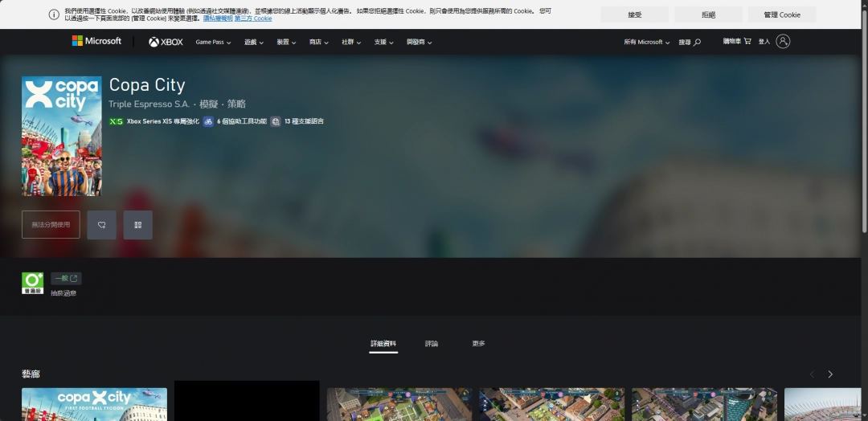Screen dimensions: 868x421
Task: Click the Microsoft logo in header
Action: click(x=96, y=41)
